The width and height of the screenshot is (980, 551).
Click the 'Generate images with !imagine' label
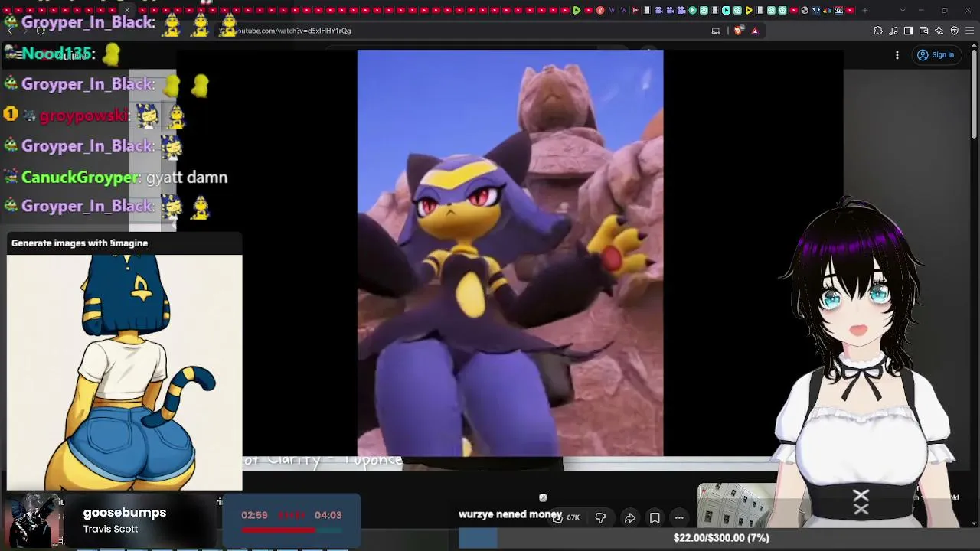[80, 243]
